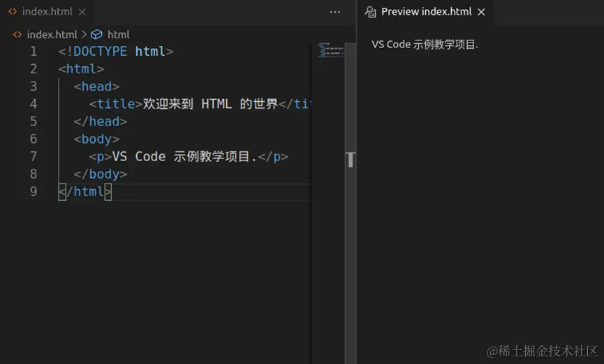
Task: Switch to the Preview index.html tab
Action: pos(425,12)
